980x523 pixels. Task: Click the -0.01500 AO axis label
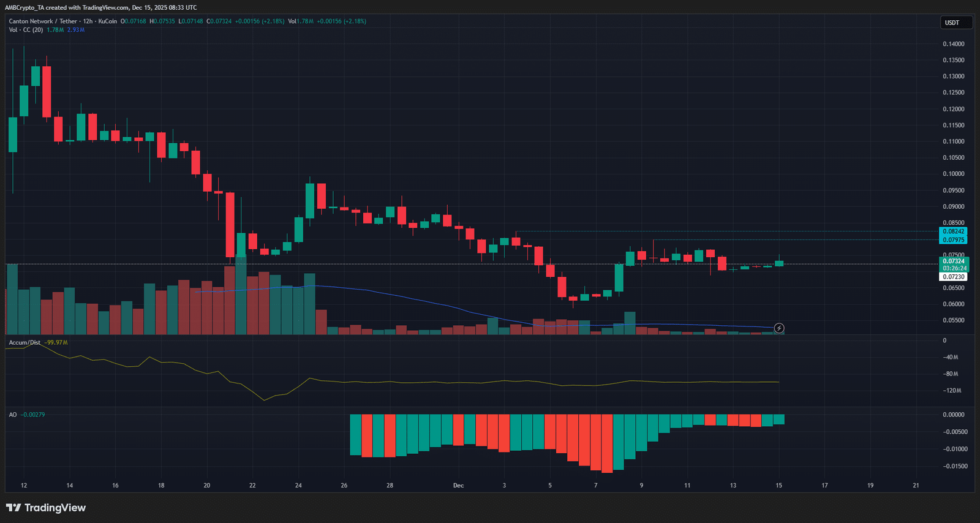tap(954, 467)
